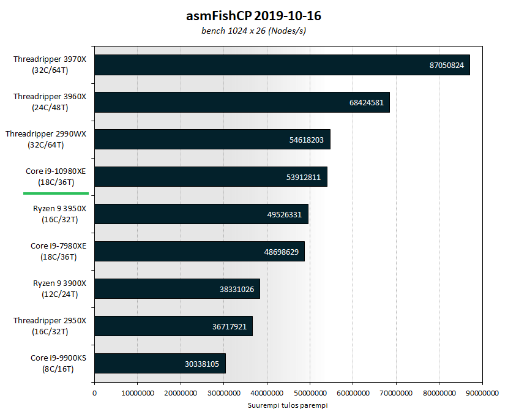Click the "Core i9-9900KS (8C/16T)" label

pyautogui.click(x=58, y=363)
